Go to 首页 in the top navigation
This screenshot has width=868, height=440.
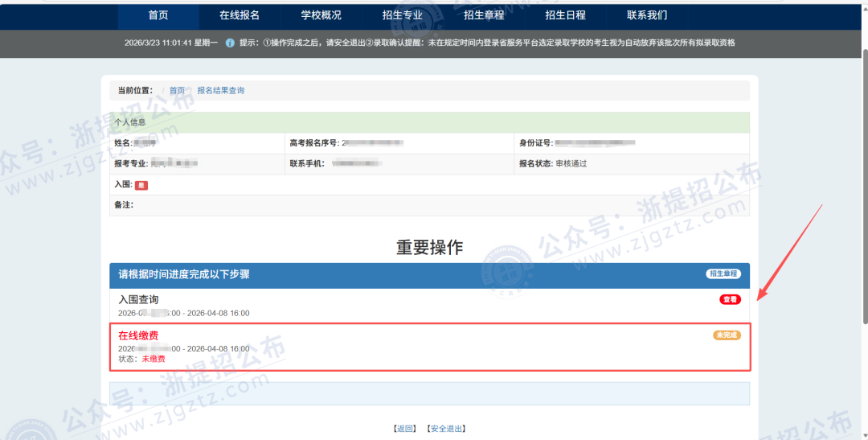158,15
